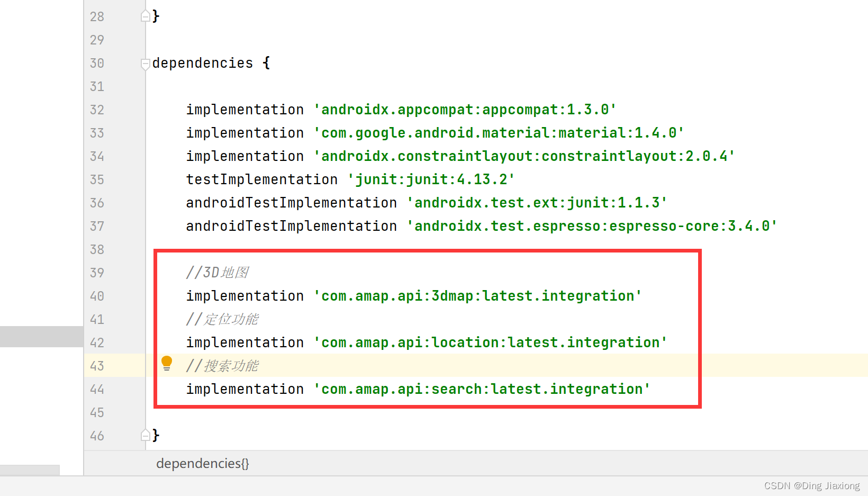This screenshot has width=868, height=496.
Task: Collapse the dependencies block fold marker
Action: (146, 64)
